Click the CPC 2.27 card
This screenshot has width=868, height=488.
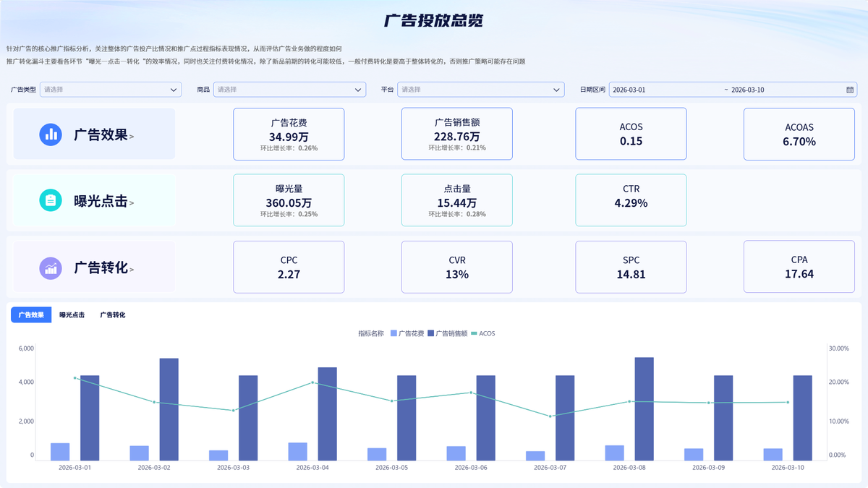point(289,267)
